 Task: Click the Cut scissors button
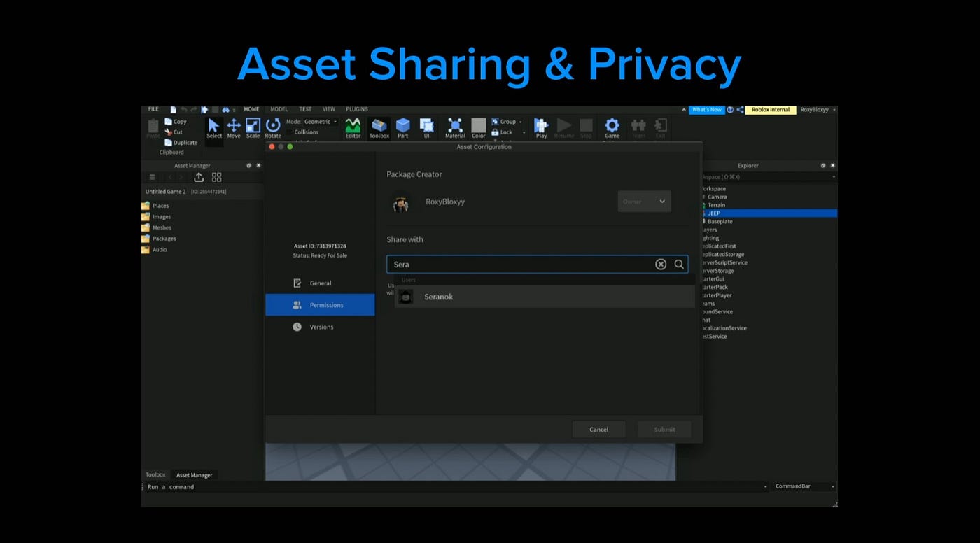[174, 132]
